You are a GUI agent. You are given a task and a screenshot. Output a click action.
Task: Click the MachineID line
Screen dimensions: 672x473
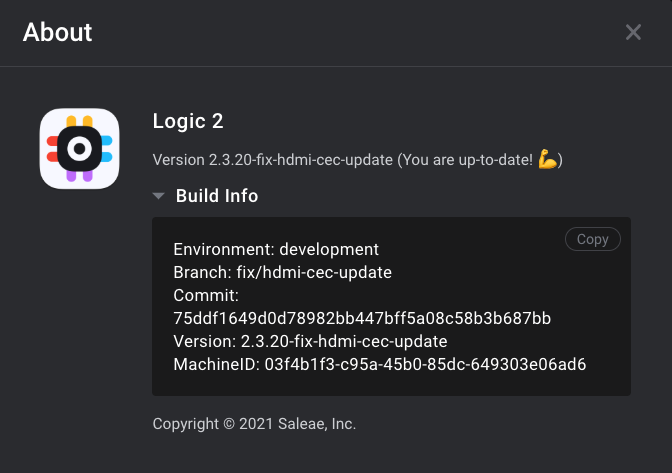380,365
